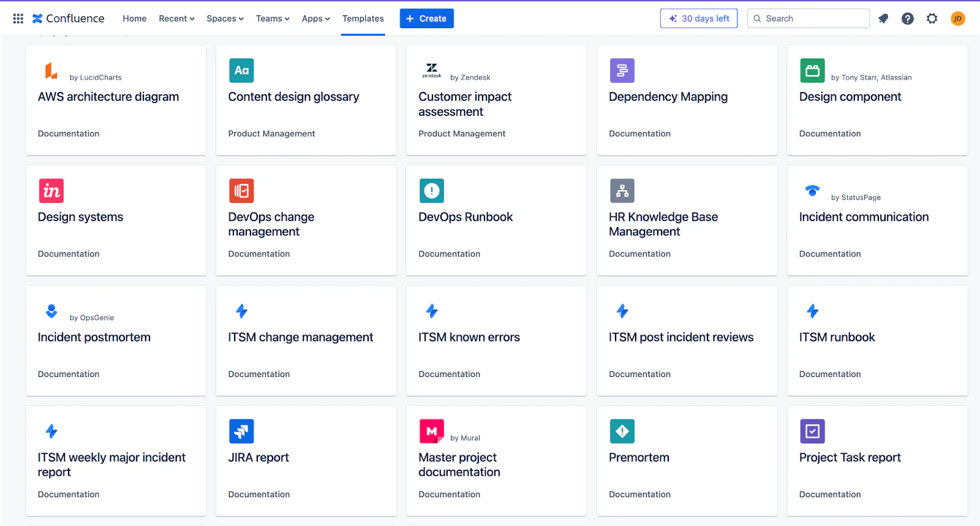The image size is (980, 526).
Task: Click the teal Premortem icon
Action: coord(622,431)
